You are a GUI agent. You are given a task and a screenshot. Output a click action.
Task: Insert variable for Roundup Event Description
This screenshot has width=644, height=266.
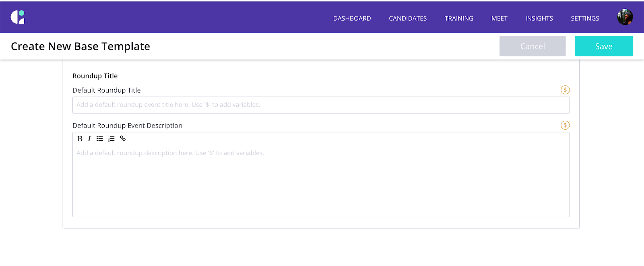pos(565,125)
